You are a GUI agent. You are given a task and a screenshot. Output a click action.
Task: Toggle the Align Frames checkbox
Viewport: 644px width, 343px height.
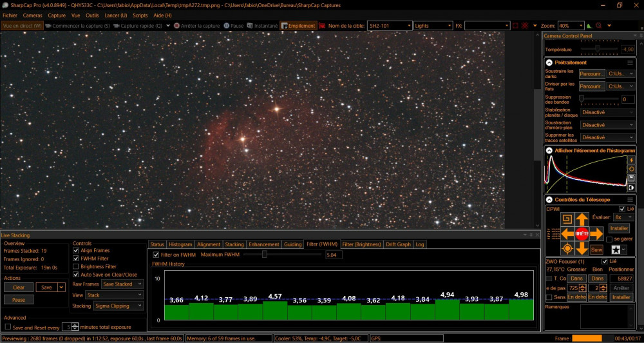75,250
